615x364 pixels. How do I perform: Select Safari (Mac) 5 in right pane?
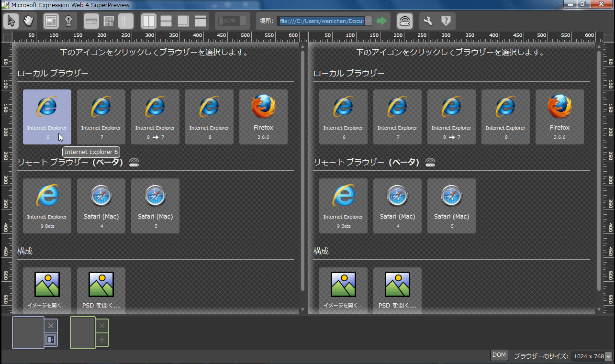pos(451,206)
